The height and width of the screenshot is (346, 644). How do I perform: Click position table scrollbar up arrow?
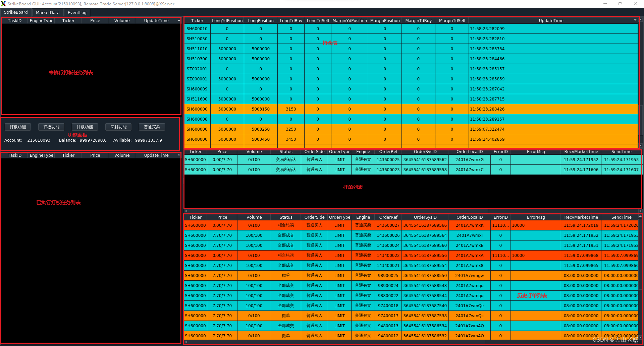(641, 19)
